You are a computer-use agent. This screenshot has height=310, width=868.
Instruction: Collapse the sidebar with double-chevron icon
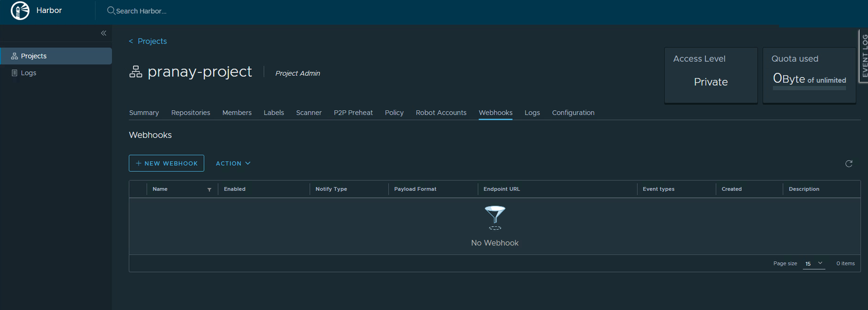[104, 33]
